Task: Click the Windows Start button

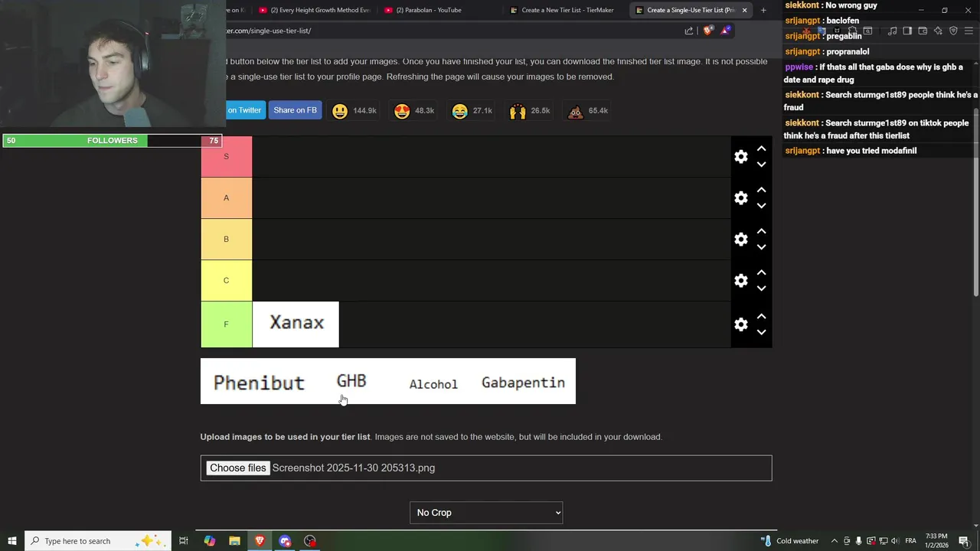Action: (x=12, y=541)
